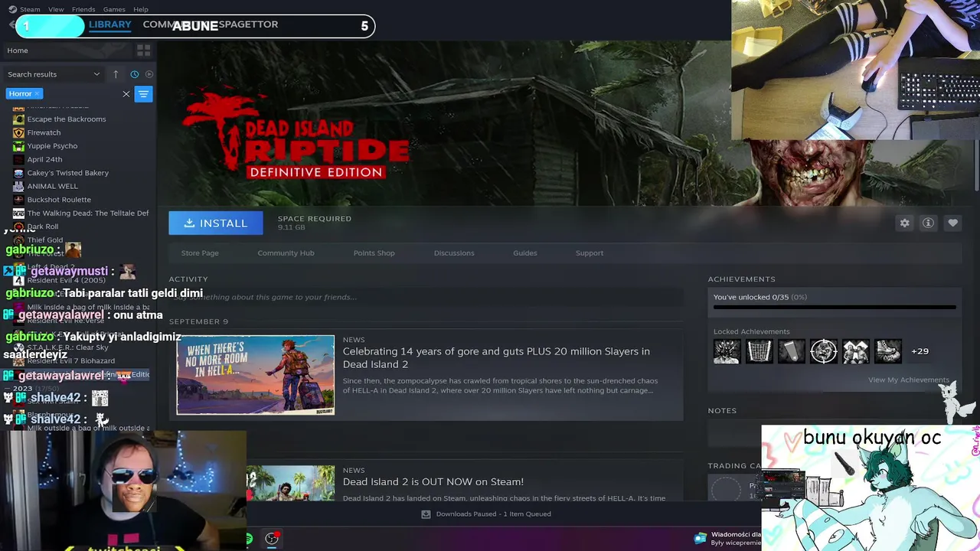Screen dimensions: 980x551
Task: Add game to favorites with heart icon
Action: (952, 223)
